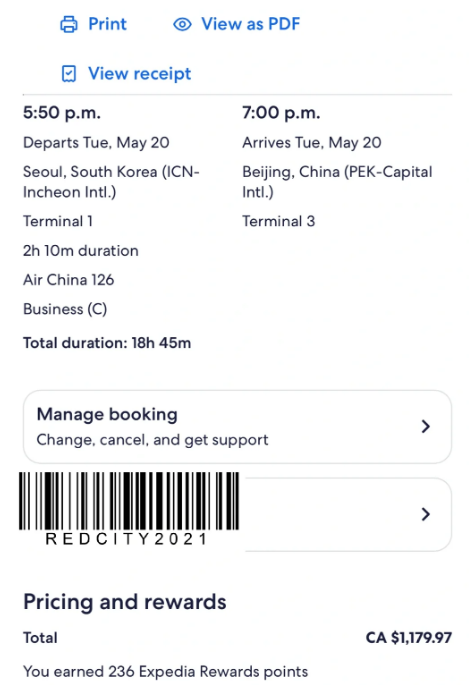Select the Business (C) fare class text
The width and height of the screenshot is (469, 685).
pos(65,309)
